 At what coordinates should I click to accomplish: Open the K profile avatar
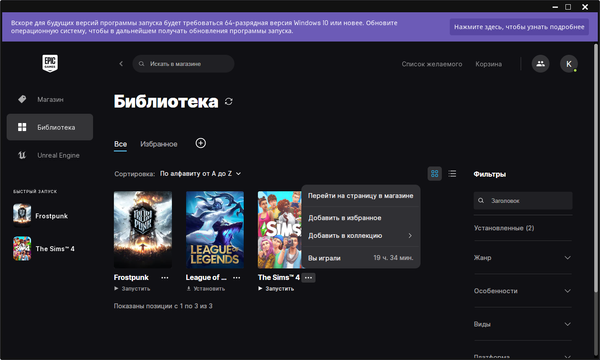569,64
